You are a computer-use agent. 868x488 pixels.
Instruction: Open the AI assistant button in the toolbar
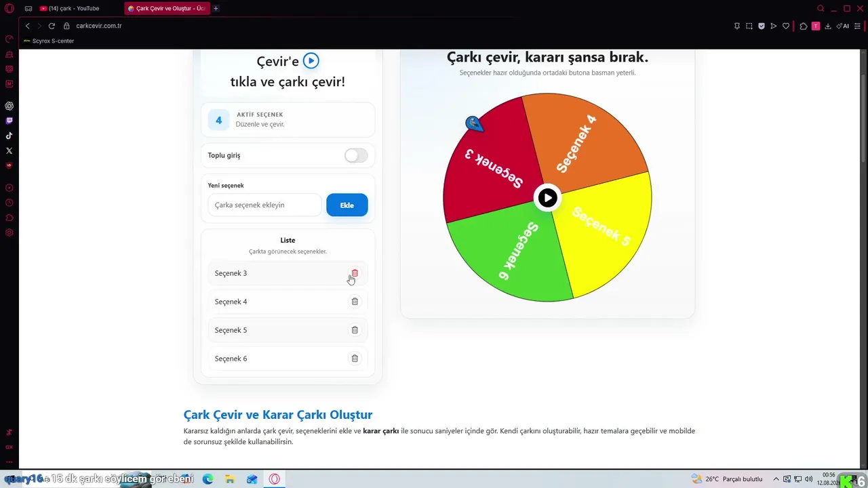tap(842, 26)
